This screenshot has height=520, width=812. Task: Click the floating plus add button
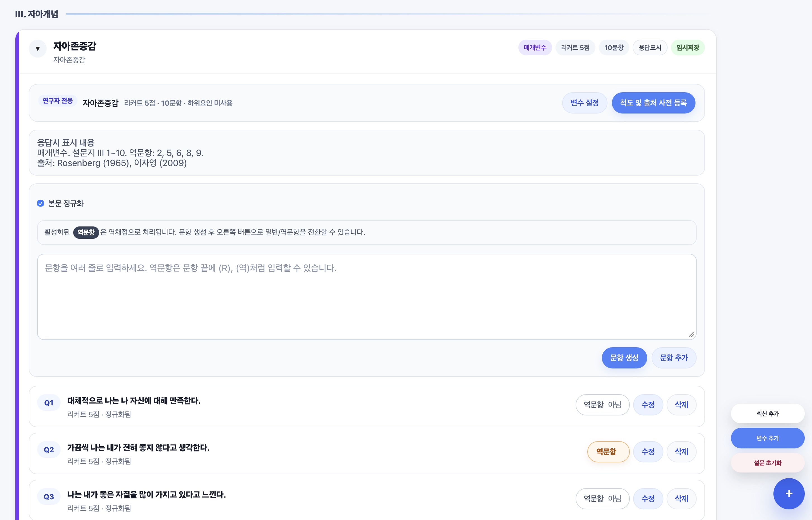coord(789,494)
